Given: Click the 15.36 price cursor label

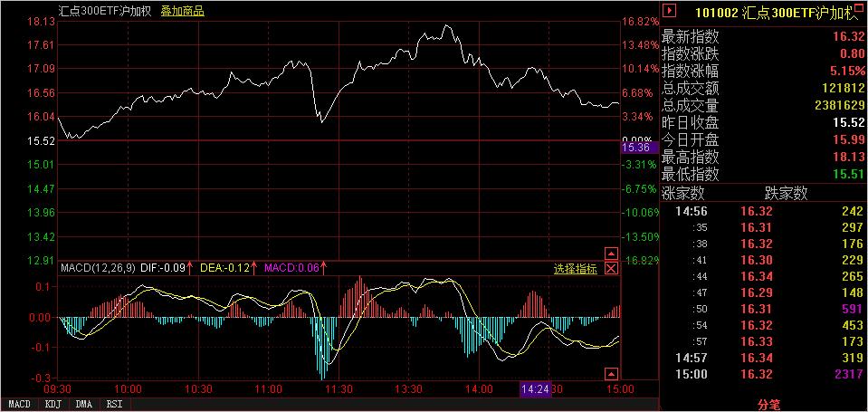Looking at the screenshot, I should tap(640, 148).
